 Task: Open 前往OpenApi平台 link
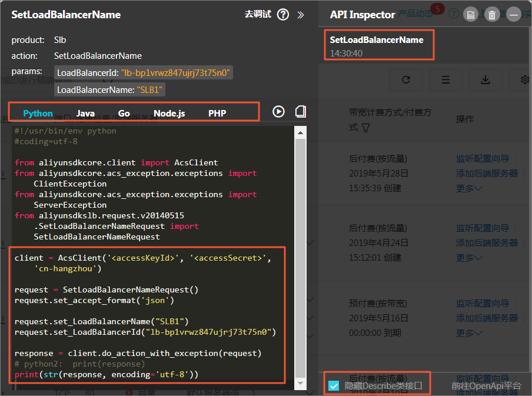486,386
